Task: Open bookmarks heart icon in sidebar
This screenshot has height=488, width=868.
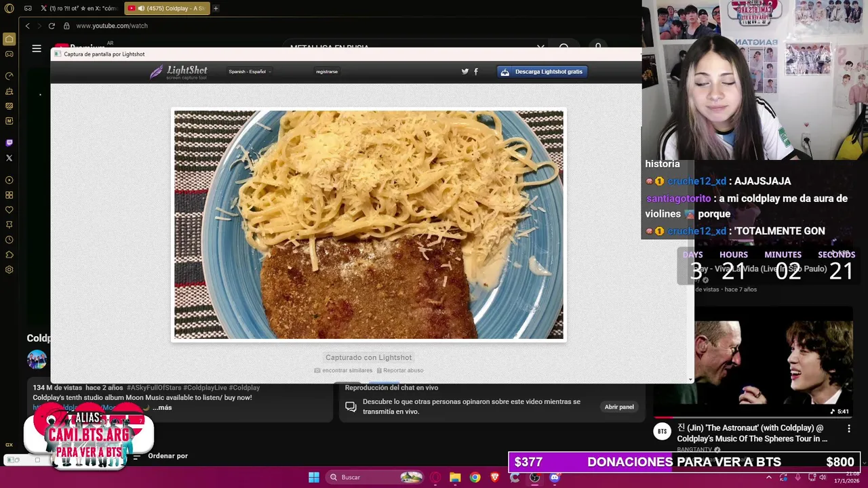Action: (9, 210)
